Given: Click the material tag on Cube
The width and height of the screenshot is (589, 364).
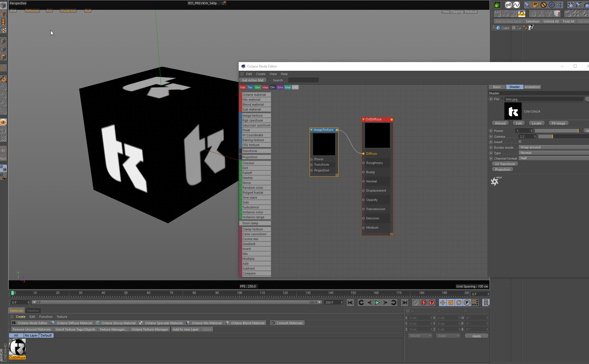Looking at the screenshot, I should point(531,28).
